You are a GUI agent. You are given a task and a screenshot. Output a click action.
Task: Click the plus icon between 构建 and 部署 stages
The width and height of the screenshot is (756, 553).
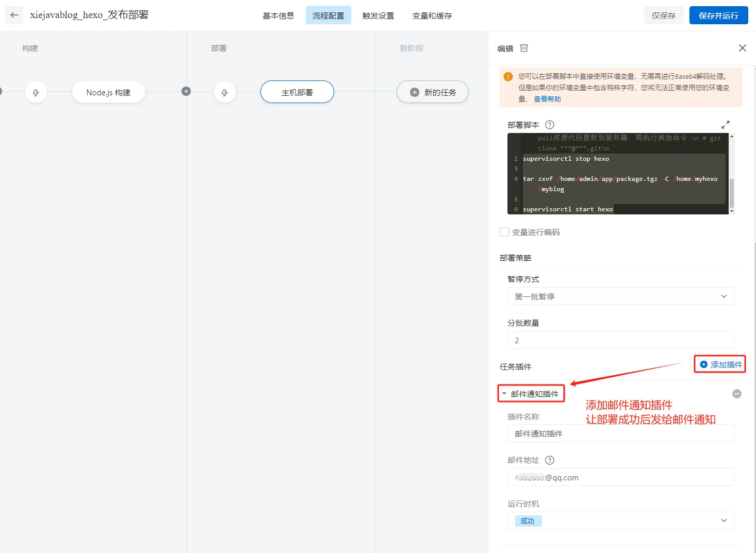click(186, 91)
